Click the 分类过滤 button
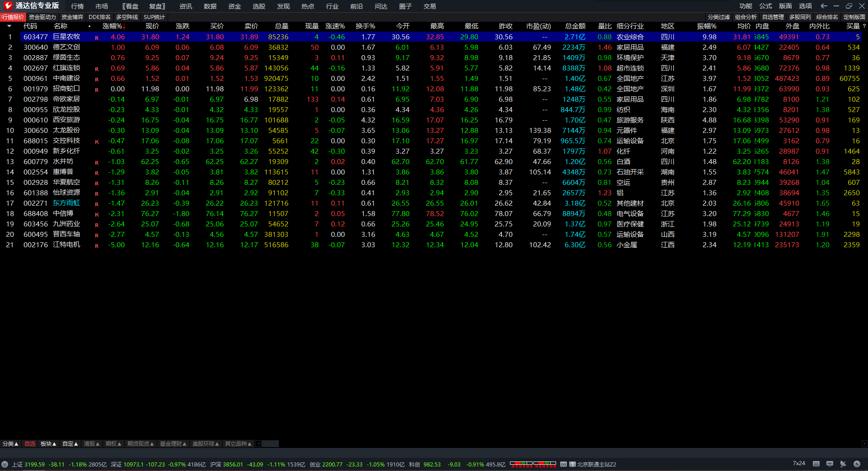Screen dimensions: 868x471 (x=719, y=17)
